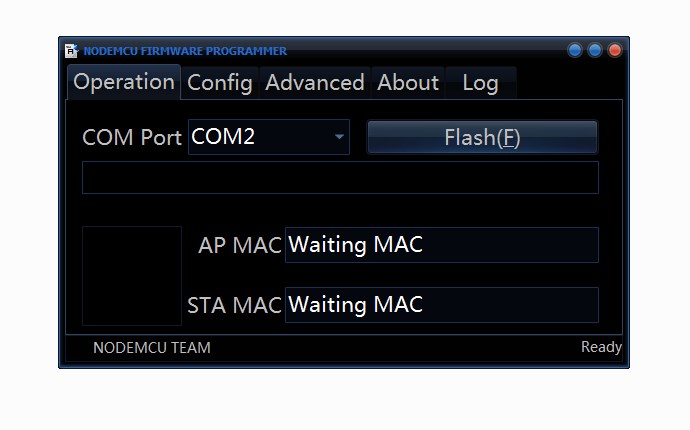This screenshot has height=430, width=690.
Task: Switch to the Operation tab
Action: [124, 82]
